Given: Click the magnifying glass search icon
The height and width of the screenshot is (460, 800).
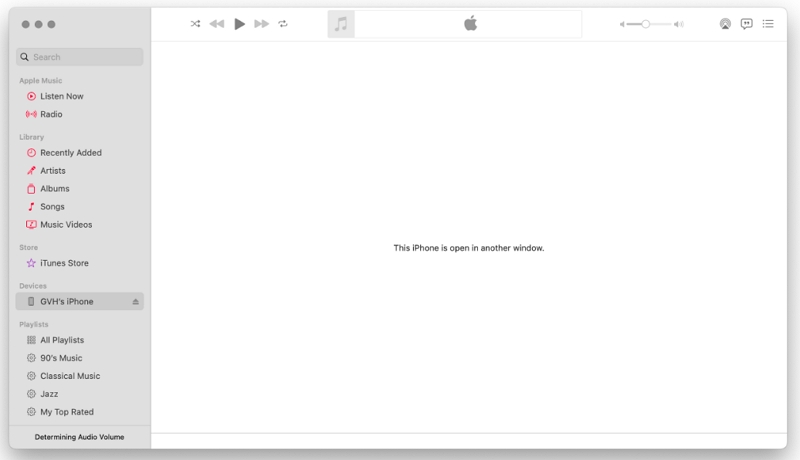Looking at the screenshot, I should 24,57.
